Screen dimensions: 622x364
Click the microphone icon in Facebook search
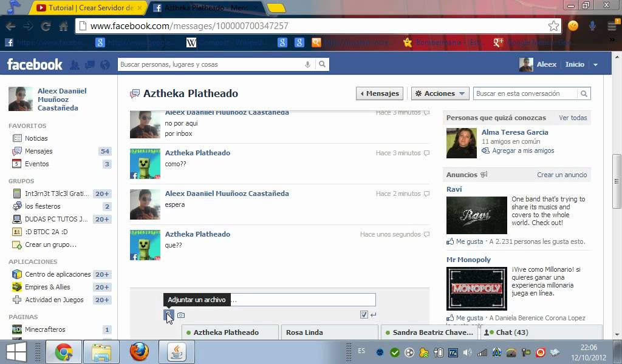click(307, 64)
